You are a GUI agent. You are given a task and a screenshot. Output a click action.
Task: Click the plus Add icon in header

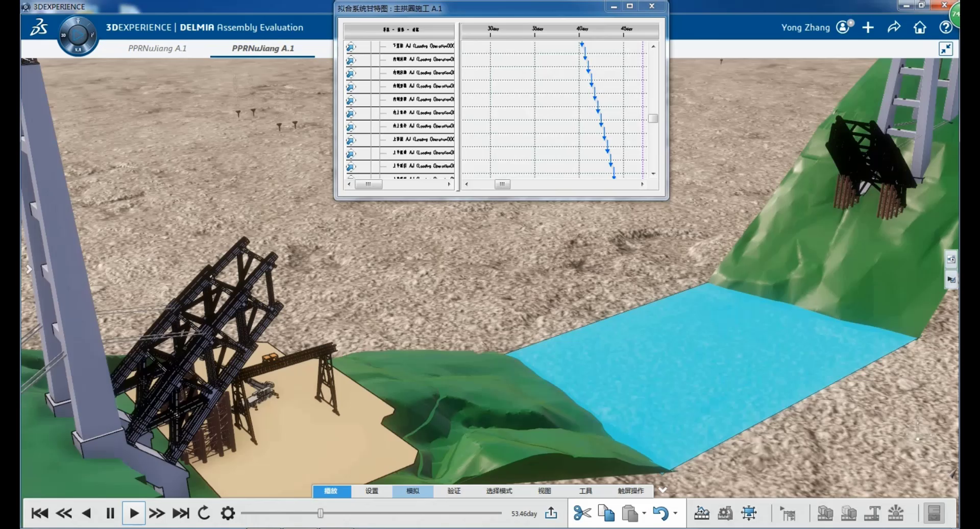pyautogui.click(x=868, y=28)
